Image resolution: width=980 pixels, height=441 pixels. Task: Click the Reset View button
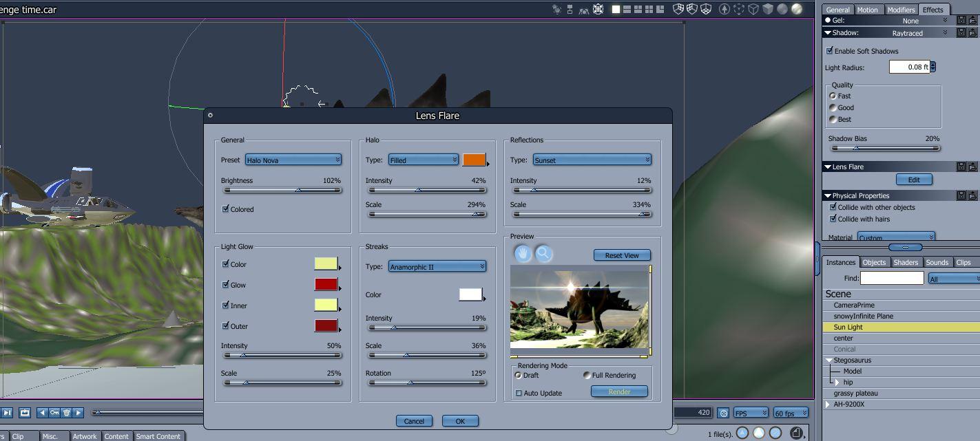click(x=622, y=255)
